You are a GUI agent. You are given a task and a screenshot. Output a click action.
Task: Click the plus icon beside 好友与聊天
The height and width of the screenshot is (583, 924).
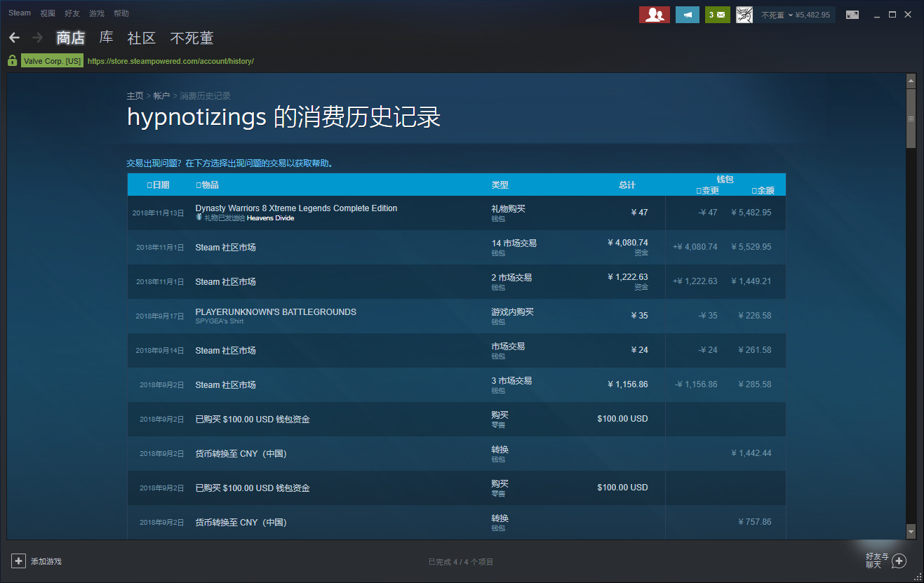[899, 561]
